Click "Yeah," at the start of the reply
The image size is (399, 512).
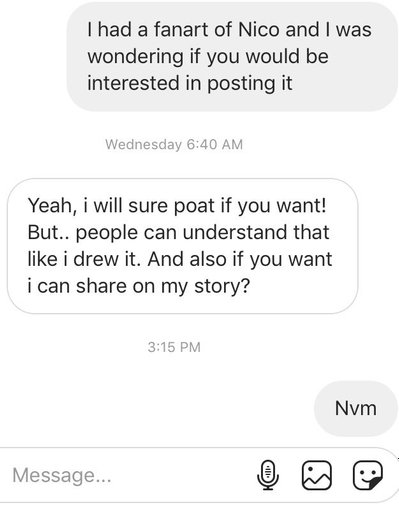click(x=52, y=205)
